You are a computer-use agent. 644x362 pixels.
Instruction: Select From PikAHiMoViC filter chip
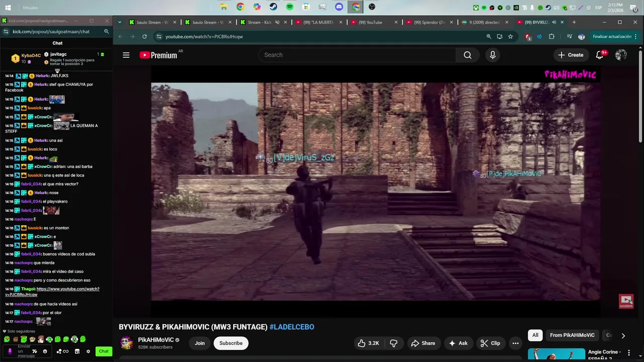[572, 335]
